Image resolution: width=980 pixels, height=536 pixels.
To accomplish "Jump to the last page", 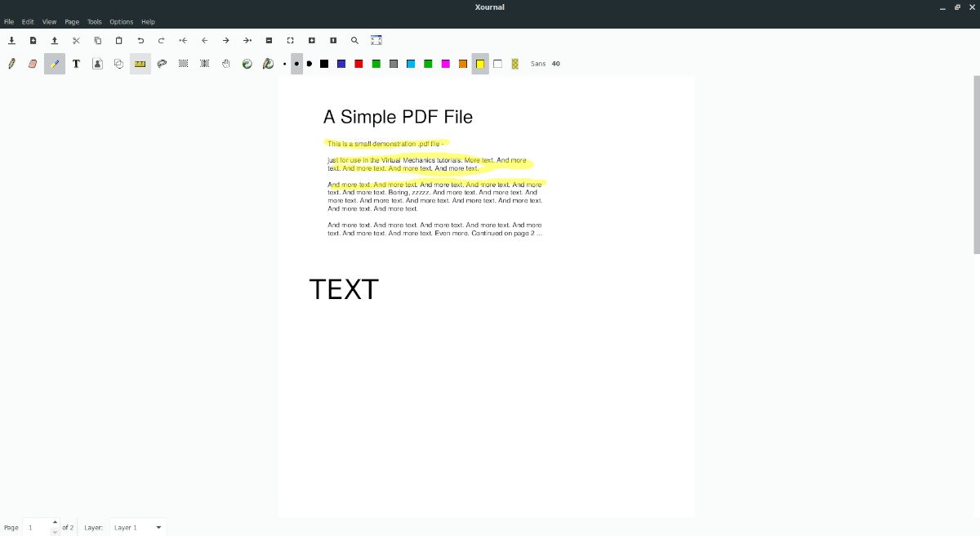I will (247, 40).
